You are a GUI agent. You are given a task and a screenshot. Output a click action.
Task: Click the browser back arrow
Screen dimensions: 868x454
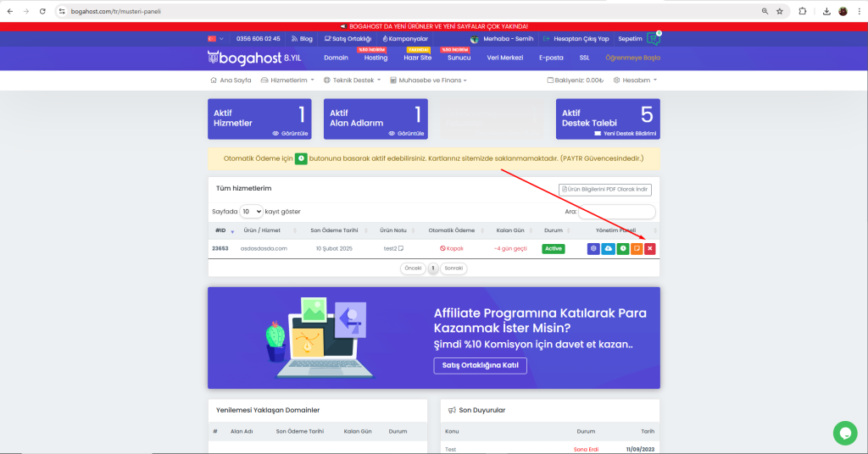[x=10, y=11]
